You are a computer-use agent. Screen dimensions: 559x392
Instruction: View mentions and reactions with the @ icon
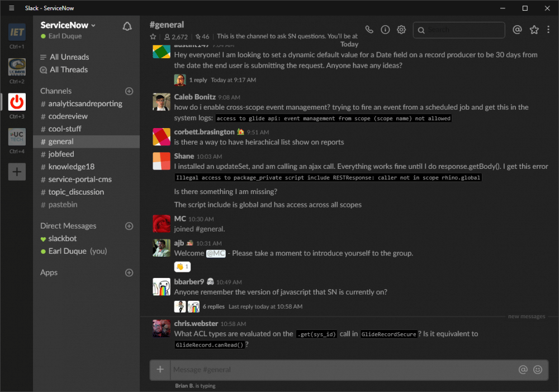(517, 30)
